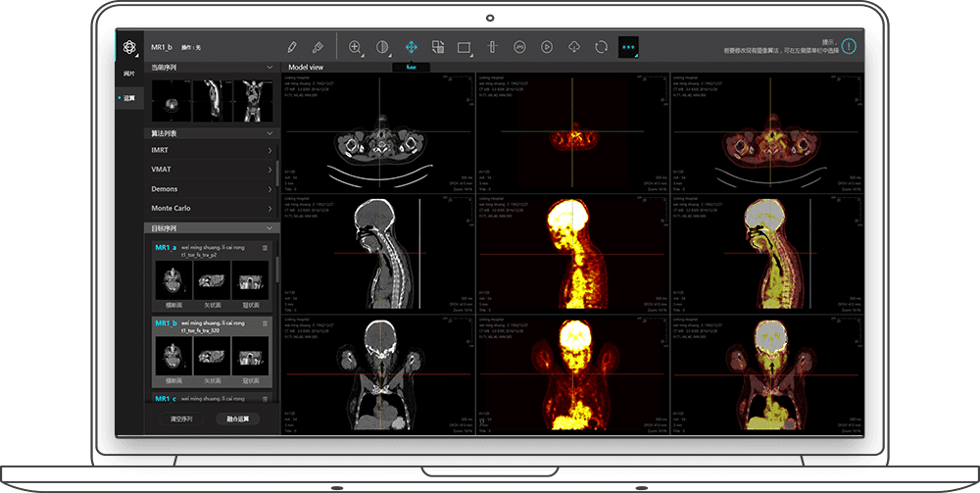Image resolution: width=980 pixels, height=493 pixels.
Task: Open MR1_b 矢状面 thumbnail
Action: (212, 356)
